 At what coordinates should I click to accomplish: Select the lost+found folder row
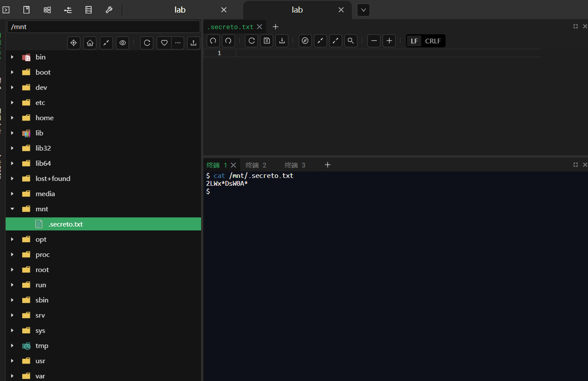pos(103,179)
